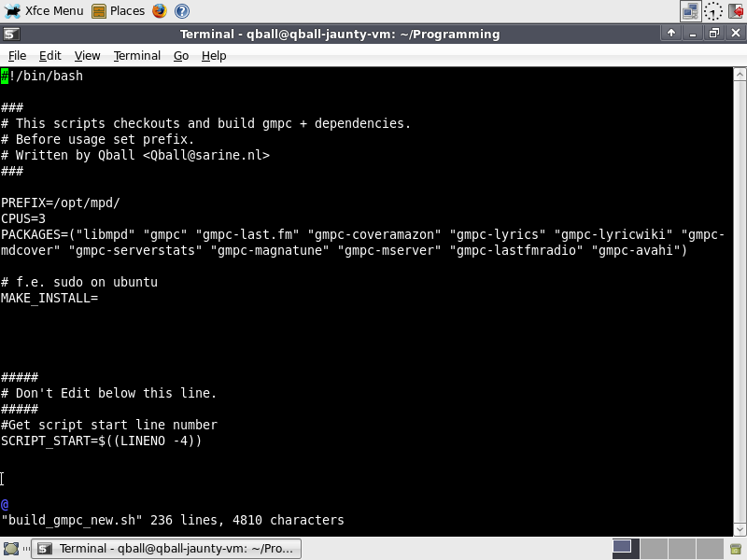Click the '#Get script start line number' comment
Screen dimensions: 747x560
109,425
